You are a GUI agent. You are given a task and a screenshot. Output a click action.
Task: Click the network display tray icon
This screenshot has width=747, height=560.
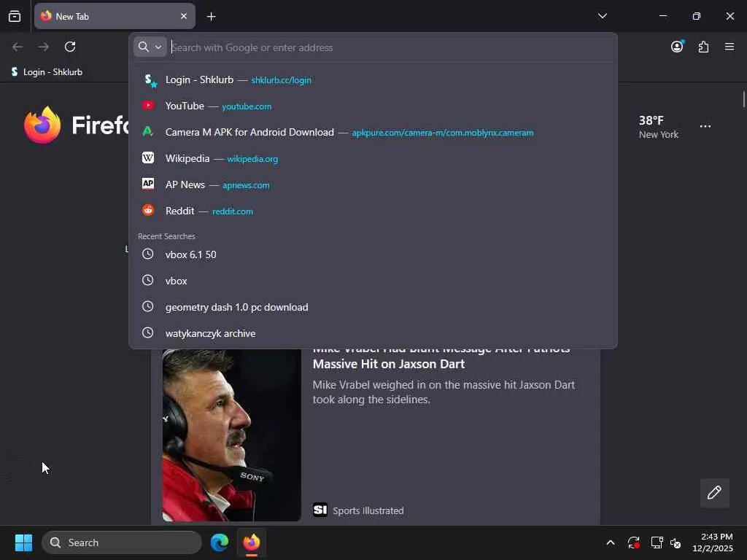pyautogui.click(x=657, y=542)
